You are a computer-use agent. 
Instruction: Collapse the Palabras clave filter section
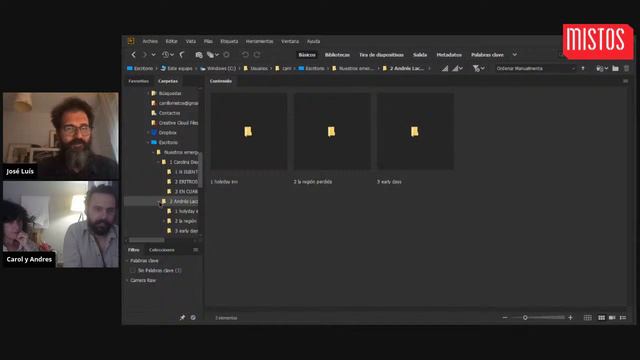(127, 260)
